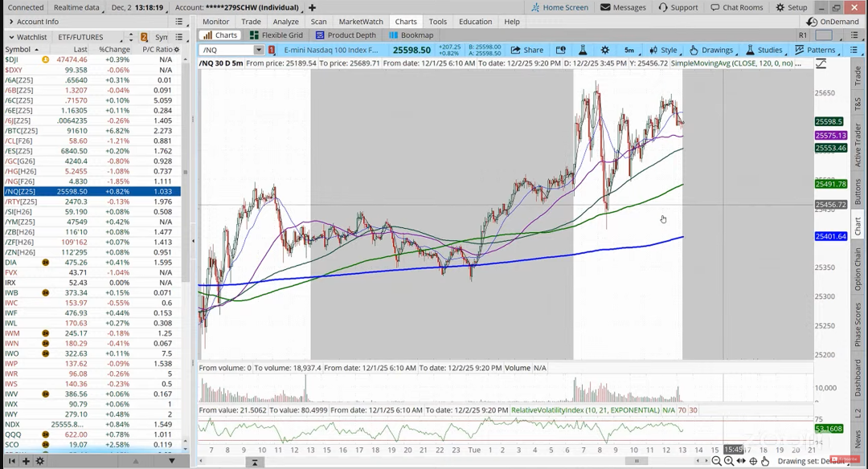This screenshot has width=868, height=469.
Task: Open Home Screen
Action: coord(559,7)
